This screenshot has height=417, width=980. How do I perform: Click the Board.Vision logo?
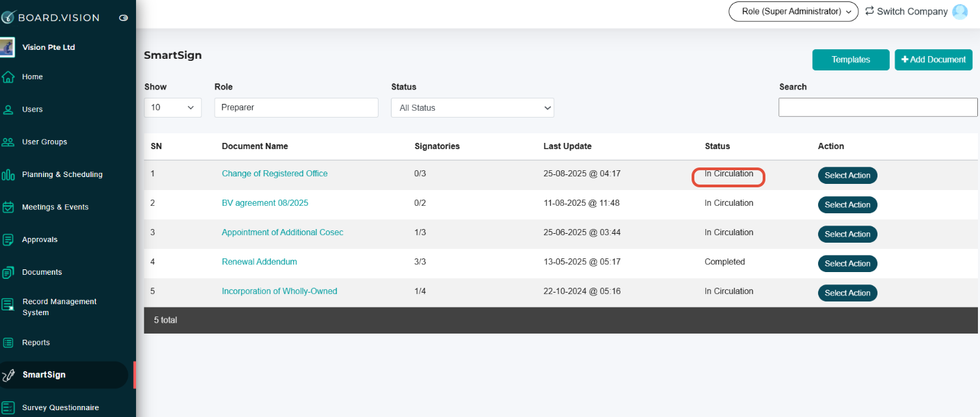pos(50,18)
